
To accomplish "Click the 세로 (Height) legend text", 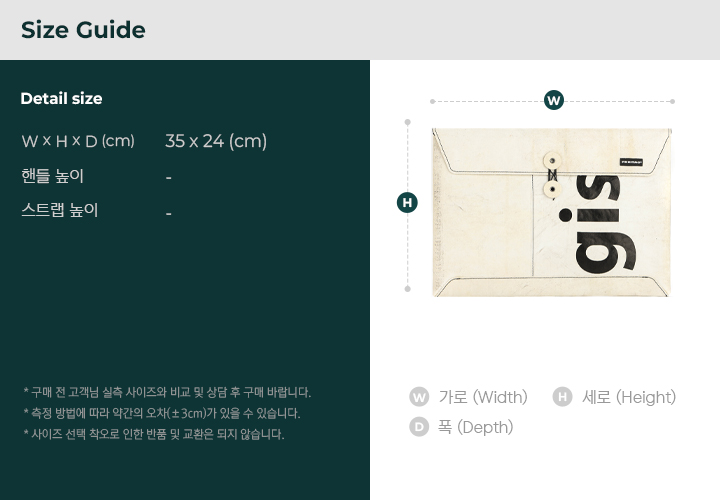I will (x=629, y=397).
